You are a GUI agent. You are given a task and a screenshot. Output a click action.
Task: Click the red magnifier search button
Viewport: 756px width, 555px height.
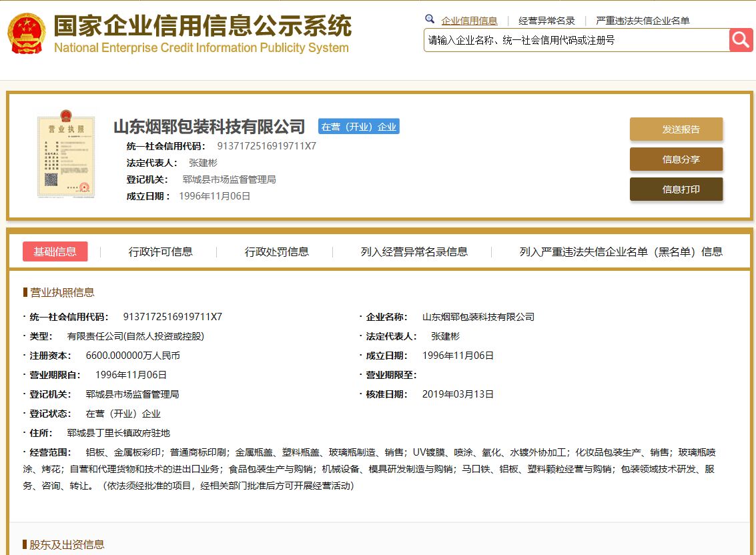(741, 40)
